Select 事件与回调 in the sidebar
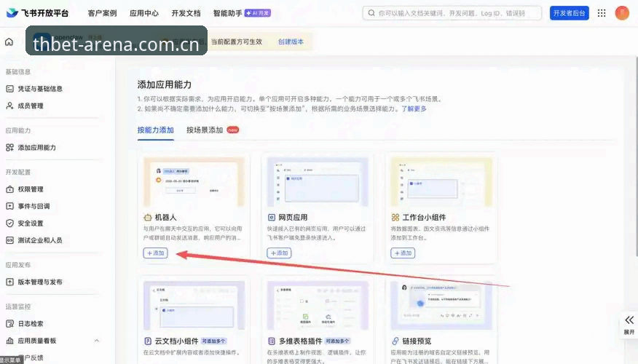The height and width of the screenshot is (364, 638). coord(34,206)
